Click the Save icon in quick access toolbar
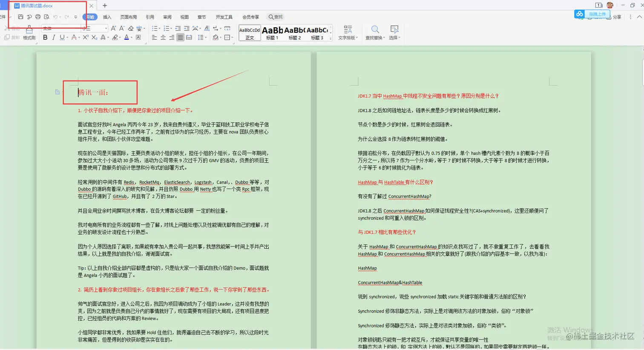 click(20, 17)
